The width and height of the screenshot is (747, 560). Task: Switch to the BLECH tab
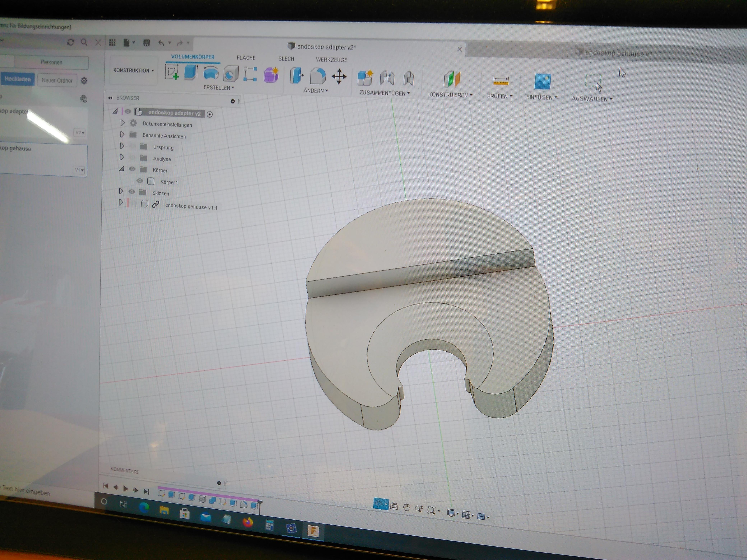[x=286, y=59]
